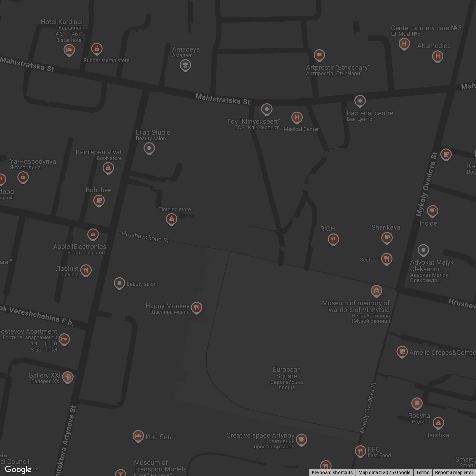Select the Книгарня Vivat book store pin
The image size is (476, 476).
108,168
